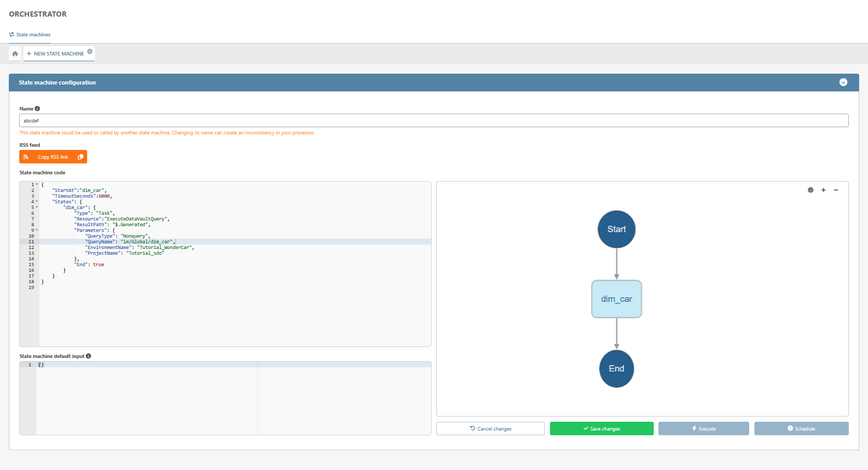Viewport: 868px width, 470px height.
Task: Fold the "Parameters" block at line 9
Action: 37,230
